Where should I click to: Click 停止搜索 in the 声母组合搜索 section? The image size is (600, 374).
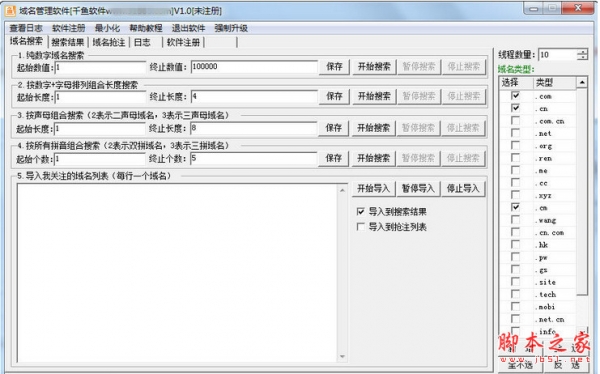coord(463,128)
